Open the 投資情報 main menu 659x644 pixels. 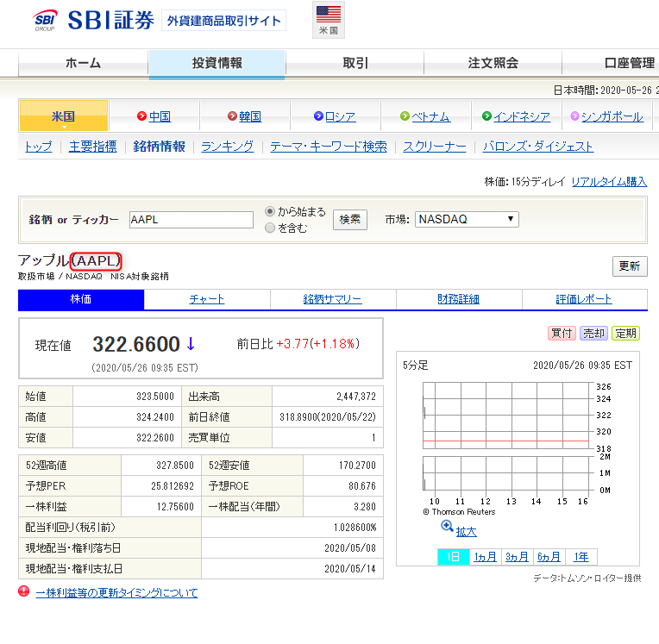coord(217,63)
